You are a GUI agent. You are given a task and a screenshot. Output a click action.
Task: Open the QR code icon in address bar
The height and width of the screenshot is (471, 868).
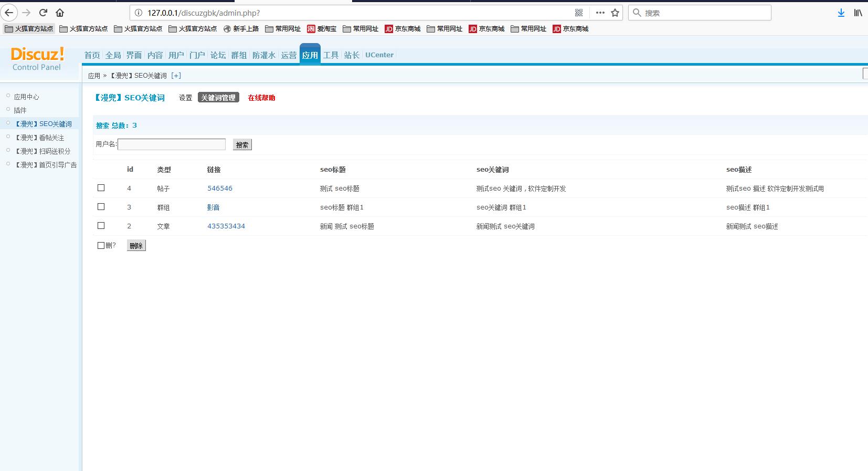[x=579, y=13]
